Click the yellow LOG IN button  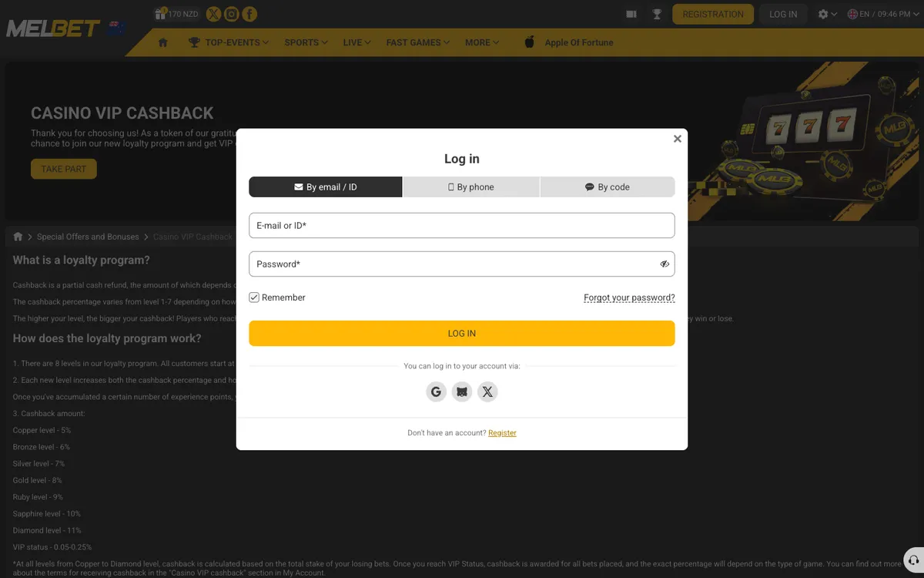[x=462, y=333]
